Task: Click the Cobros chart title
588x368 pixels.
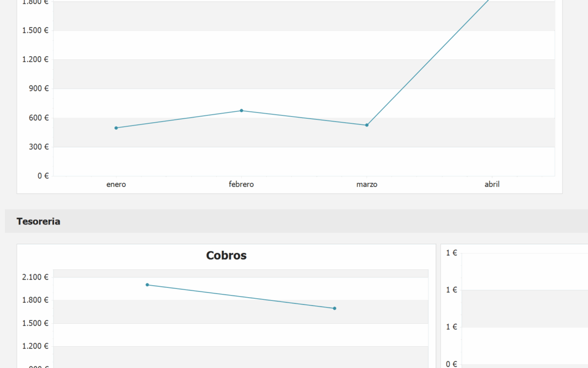Action: (226, 255)
